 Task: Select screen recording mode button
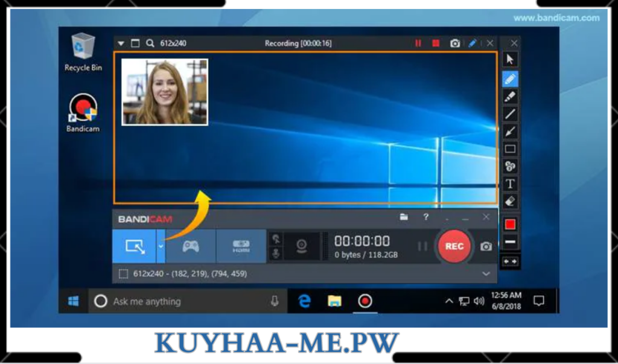(x=135, y=246)
